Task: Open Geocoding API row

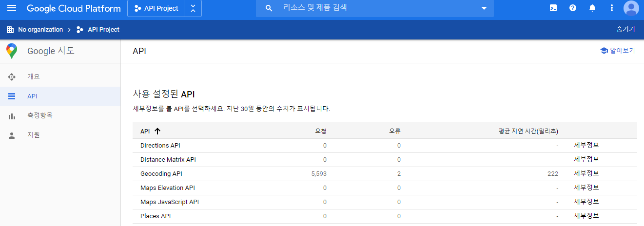Action: click(x=385, y=174)
